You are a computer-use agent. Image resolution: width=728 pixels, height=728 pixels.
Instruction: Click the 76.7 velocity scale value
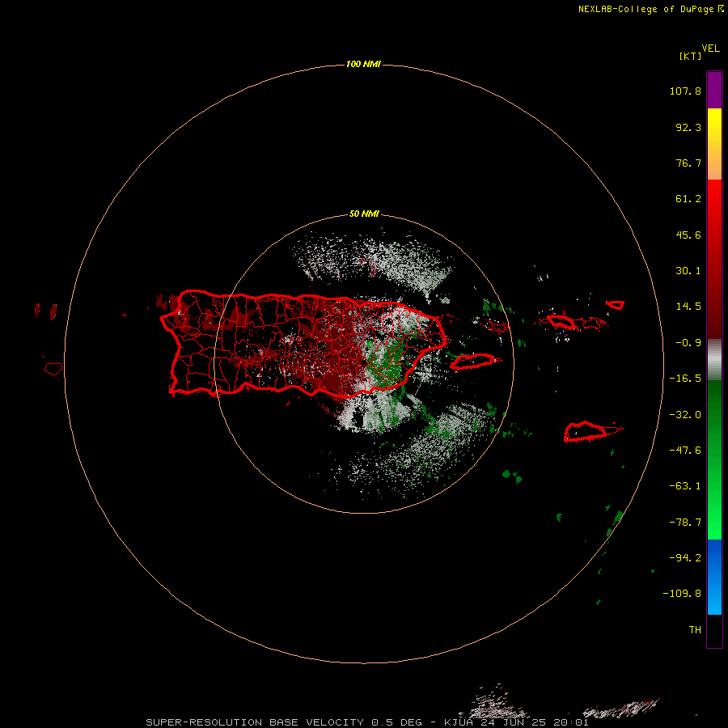click(688, 163)
